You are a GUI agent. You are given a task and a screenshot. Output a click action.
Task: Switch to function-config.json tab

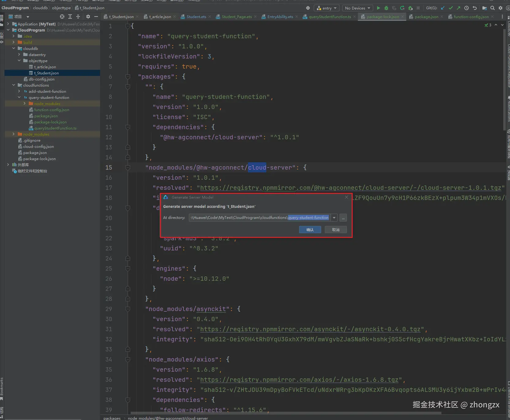click(x=471, y=17)
